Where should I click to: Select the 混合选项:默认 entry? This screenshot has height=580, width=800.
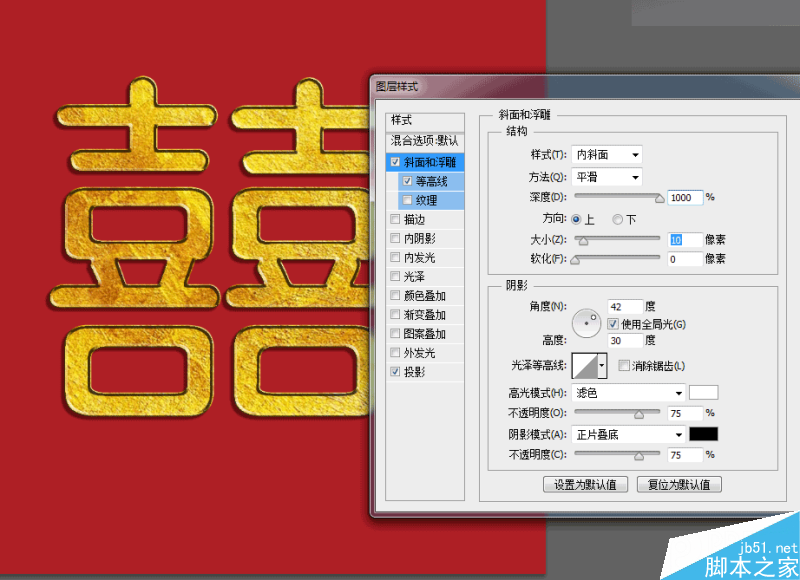(x=424, y=142)
